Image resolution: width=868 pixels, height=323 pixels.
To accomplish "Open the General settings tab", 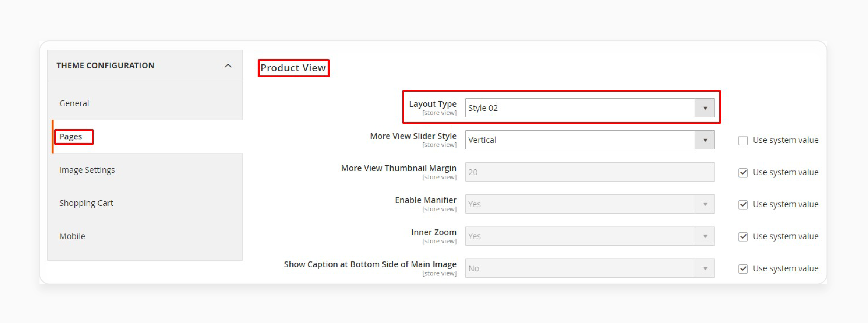I will click(x=74, y=103).
